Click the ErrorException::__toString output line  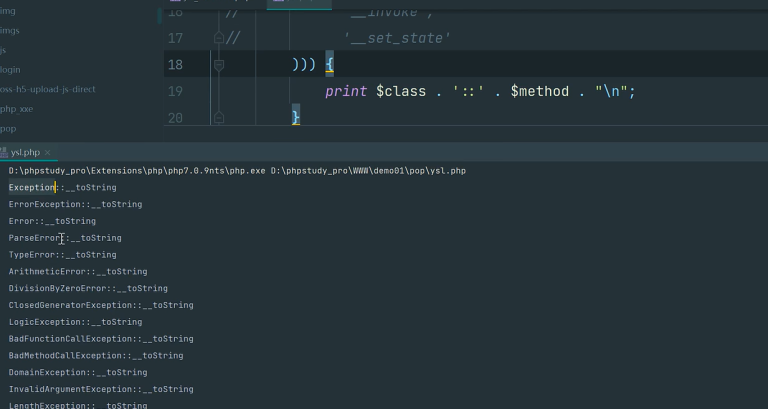(75, 204)
